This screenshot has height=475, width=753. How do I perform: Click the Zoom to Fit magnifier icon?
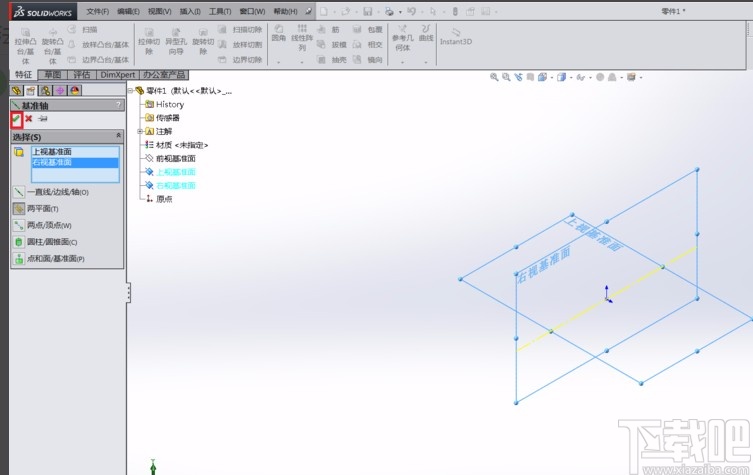tap(495, 77)
